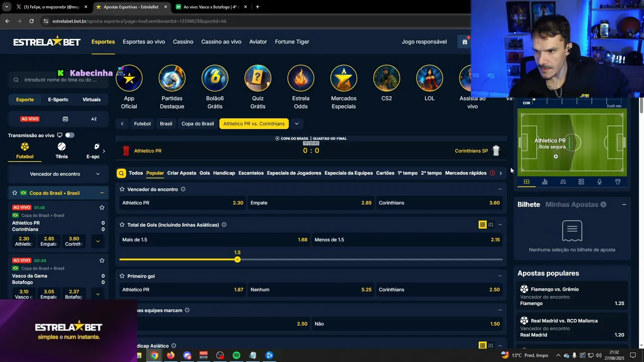Click the calendar icon beside AO VIVO
Viewport: 644px width, 362px height.
(65, 119)
